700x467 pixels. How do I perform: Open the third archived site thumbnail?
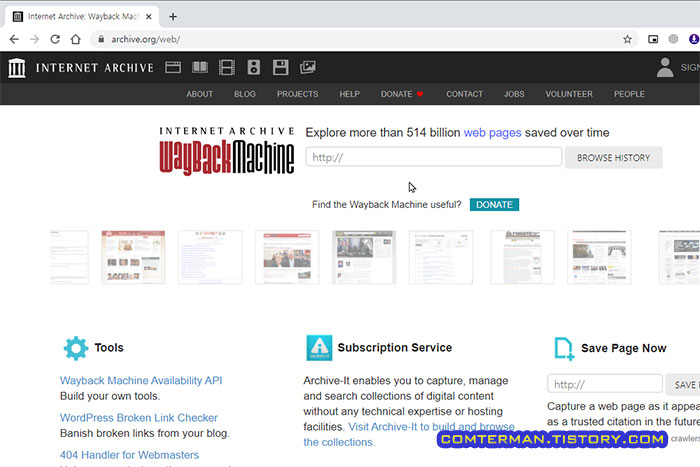(x=210, y=257)
